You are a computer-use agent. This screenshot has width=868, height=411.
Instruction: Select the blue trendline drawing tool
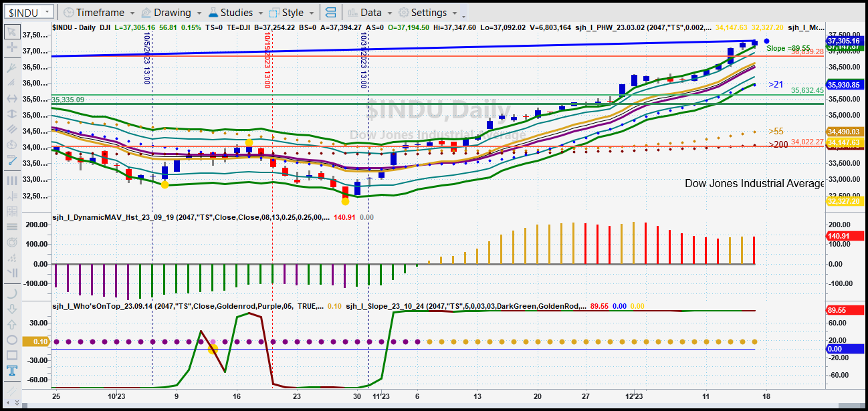click(x=11, y=160)
